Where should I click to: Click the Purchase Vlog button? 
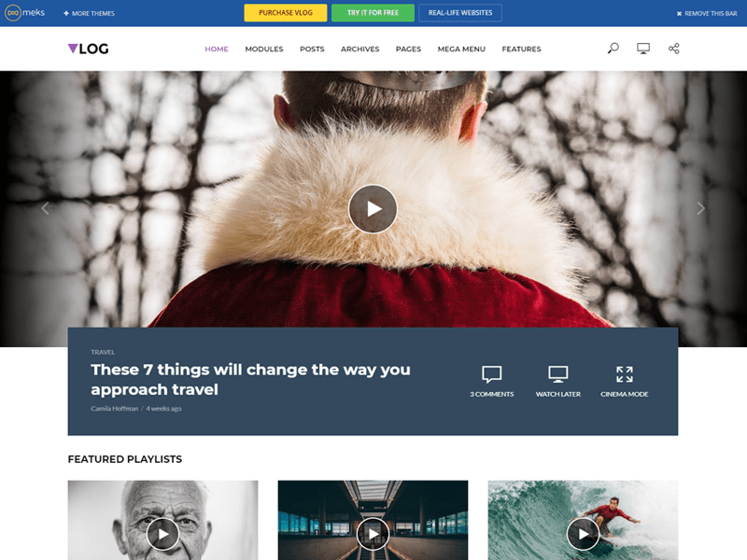click(286, 13)
